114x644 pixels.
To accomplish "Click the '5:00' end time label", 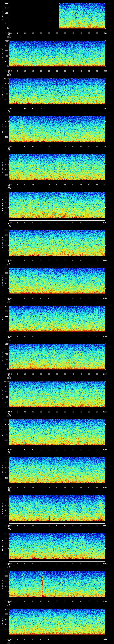I will click(x=105, y=33).
